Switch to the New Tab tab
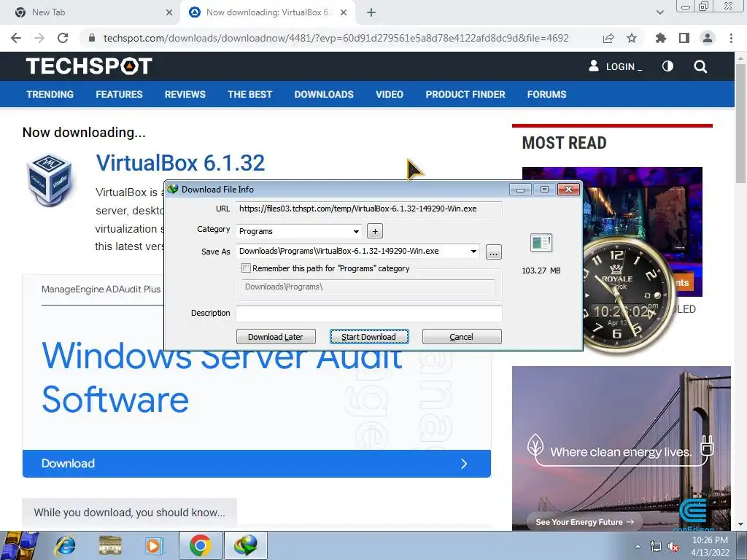Screen dimensions: 747x560 click(x=90, y=12)
